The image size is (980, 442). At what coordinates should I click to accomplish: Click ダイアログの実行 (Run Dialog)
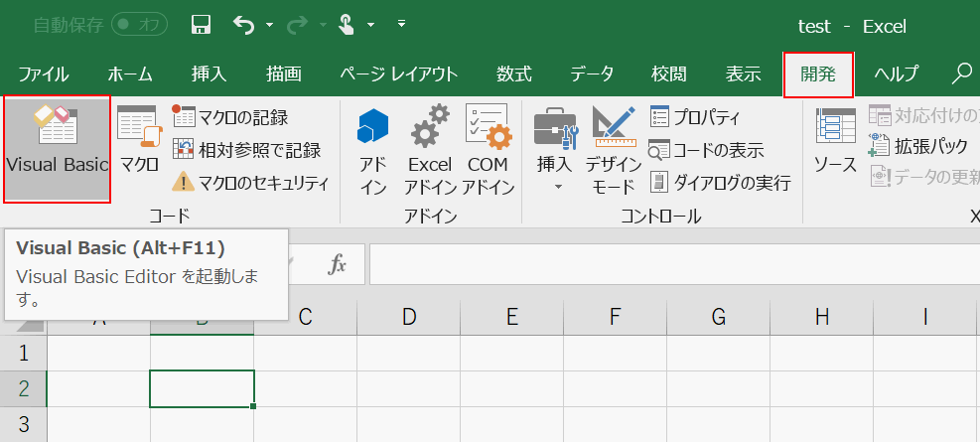pyautogui.click(x=720, y=183)
